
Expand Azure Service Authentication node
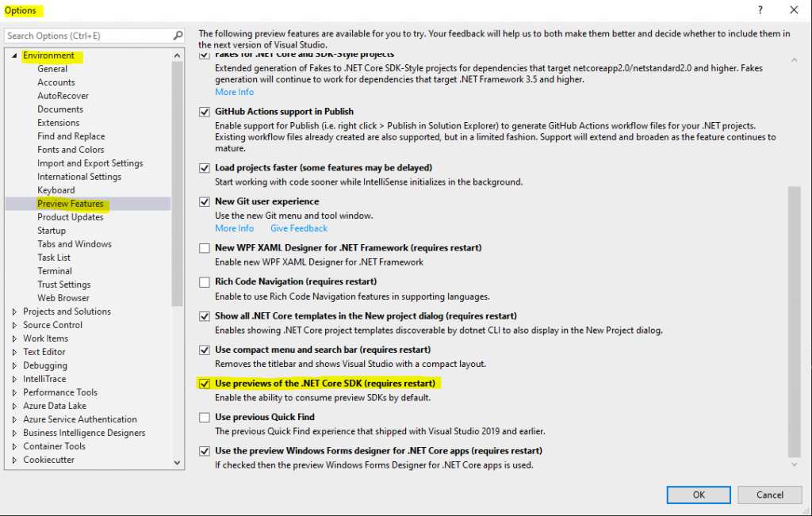point(14,419)
